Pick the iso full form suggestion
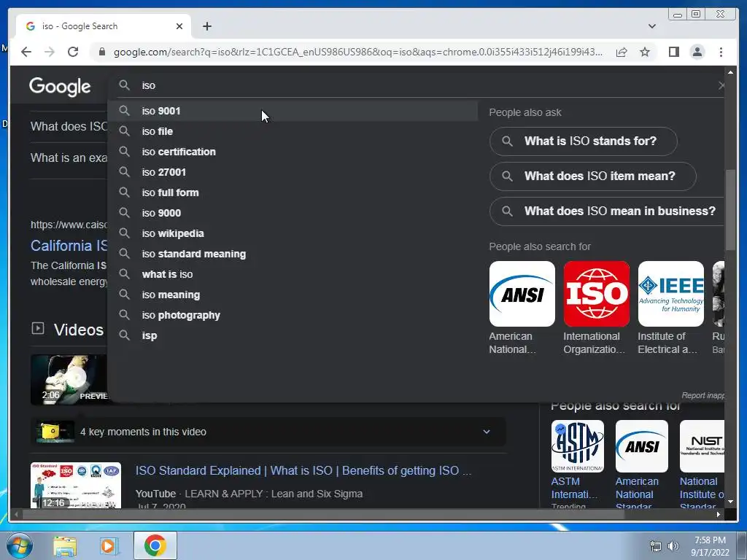This screenshot has height=560, width=747. coord(293,192)
